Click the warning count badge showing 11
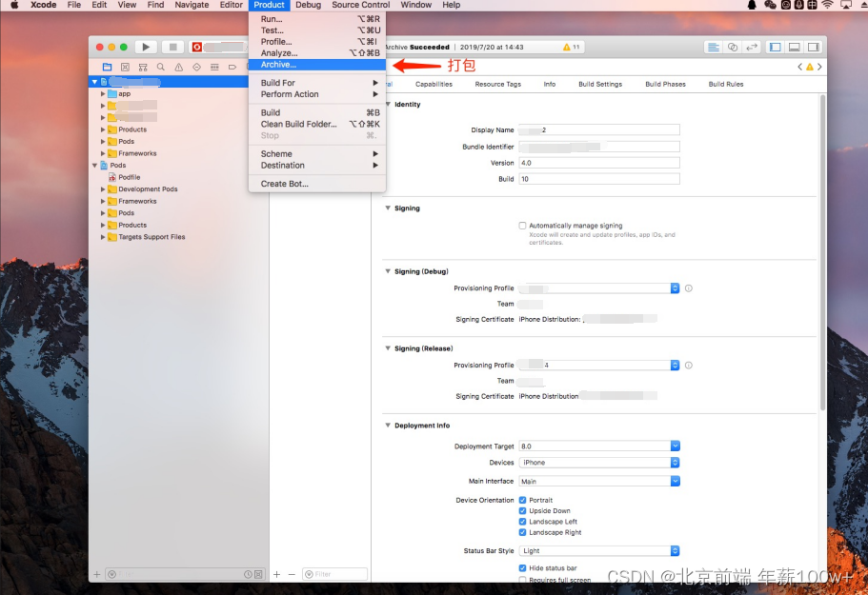 [572, 48]
